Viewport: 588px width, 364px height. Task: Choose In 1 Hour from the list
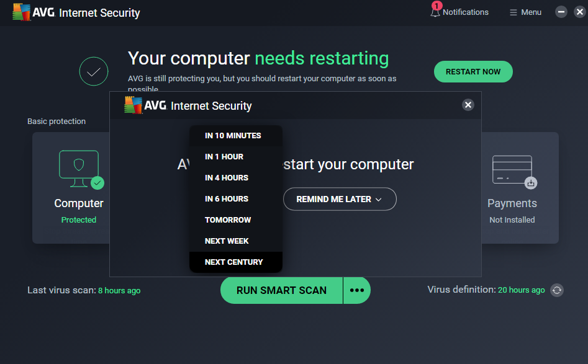(224, 157)
